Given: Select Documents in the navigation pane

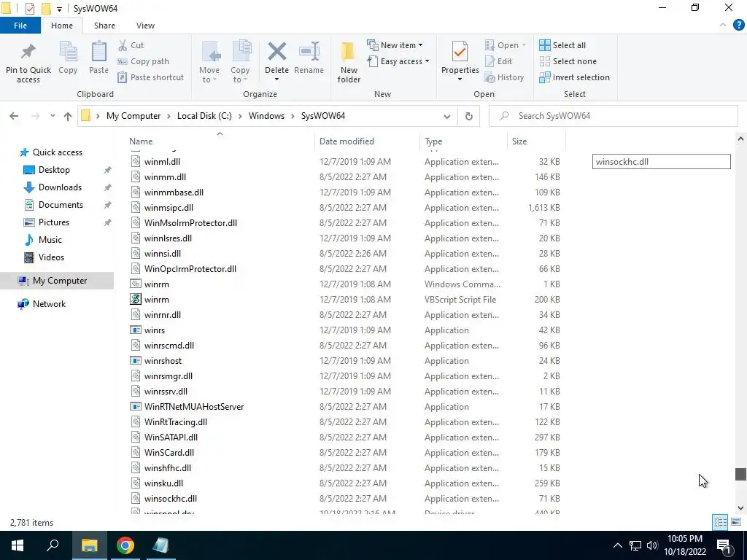Looking at the screenshot, I should click(61, 205).
